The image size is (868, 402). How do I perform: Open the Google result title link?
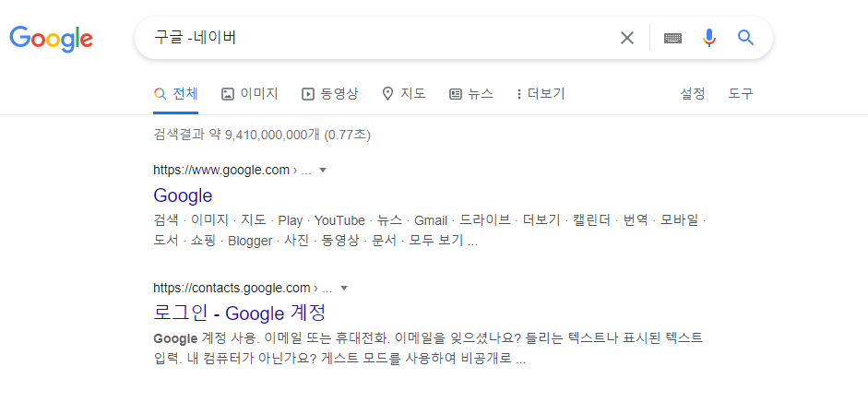183,195
